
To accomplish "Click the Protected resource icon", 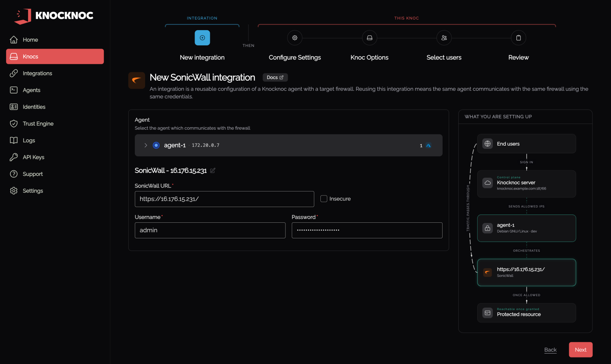I will [x=488, y=313].
